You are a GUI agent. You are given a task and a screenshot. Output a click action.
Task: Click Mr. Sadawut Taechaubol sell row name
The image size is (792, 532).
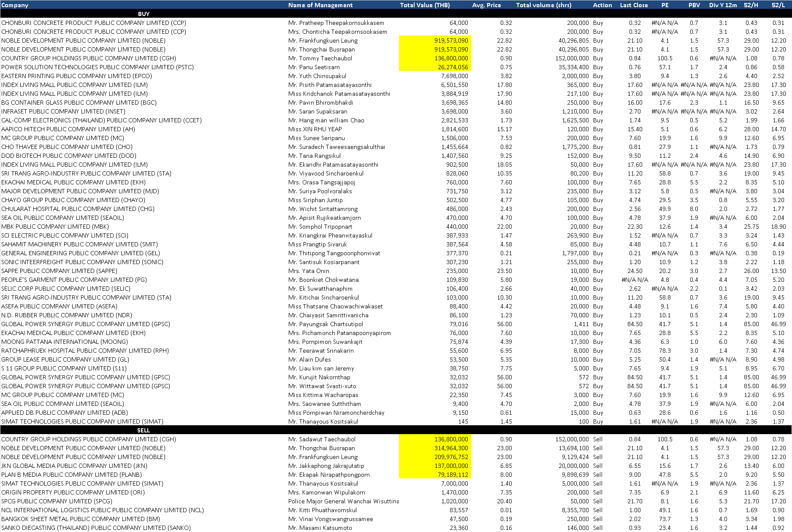[x=322, y=439]
